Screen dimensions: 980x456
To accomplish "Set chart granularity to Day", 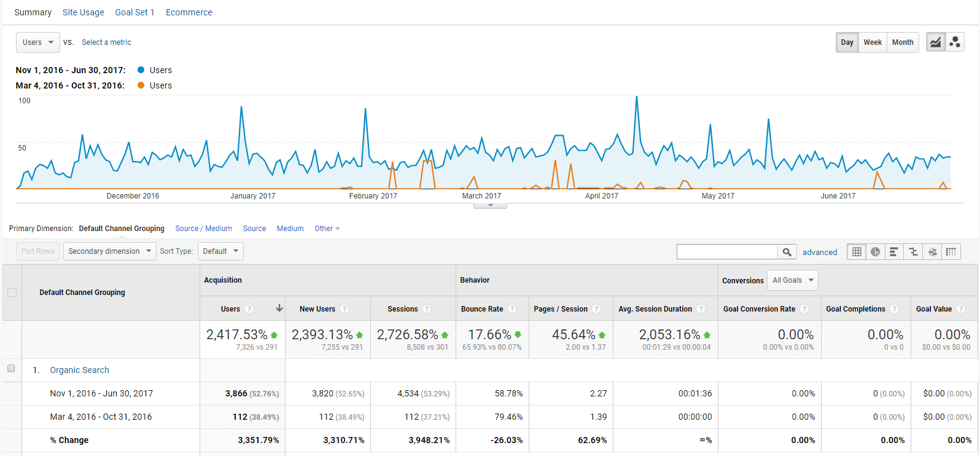I will [x=847, y=42].
